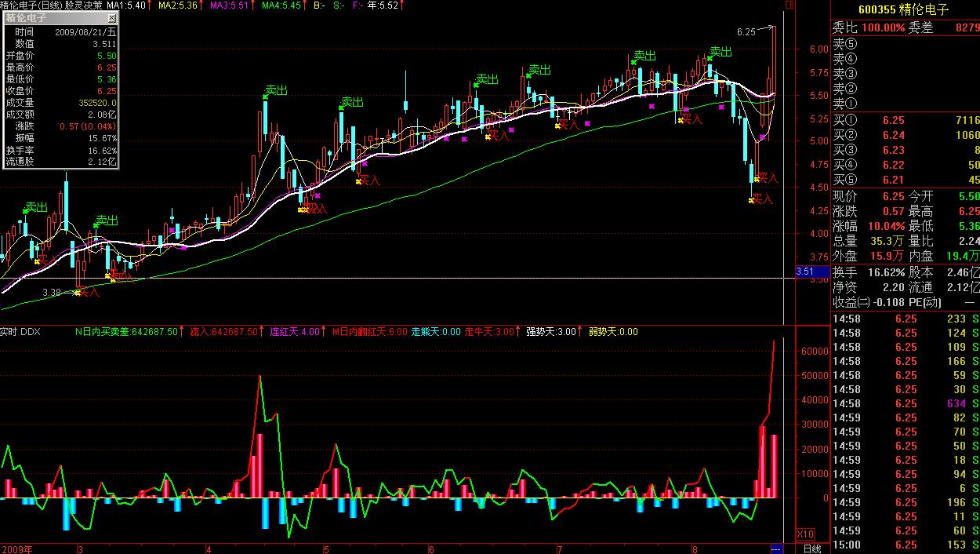Click the 3.38 low price marker on chart
The image size is (980, 554).
tap(51, 293)
